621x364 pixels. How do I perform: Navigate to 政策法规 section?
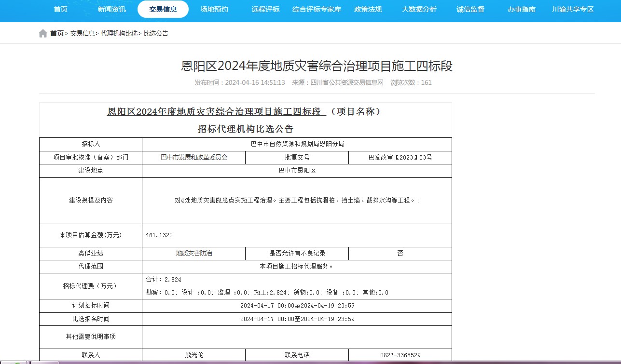tap(368, 9)
